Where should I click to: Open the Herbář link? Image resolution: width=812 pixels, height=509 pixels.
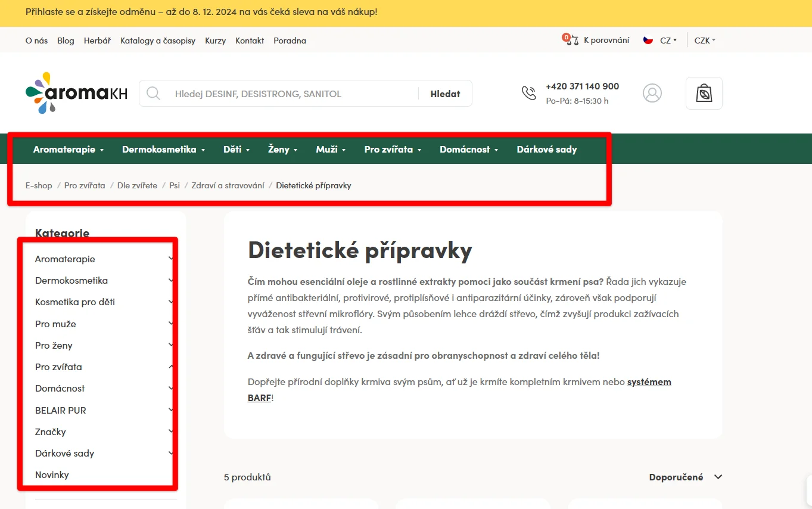coord(97,41)
